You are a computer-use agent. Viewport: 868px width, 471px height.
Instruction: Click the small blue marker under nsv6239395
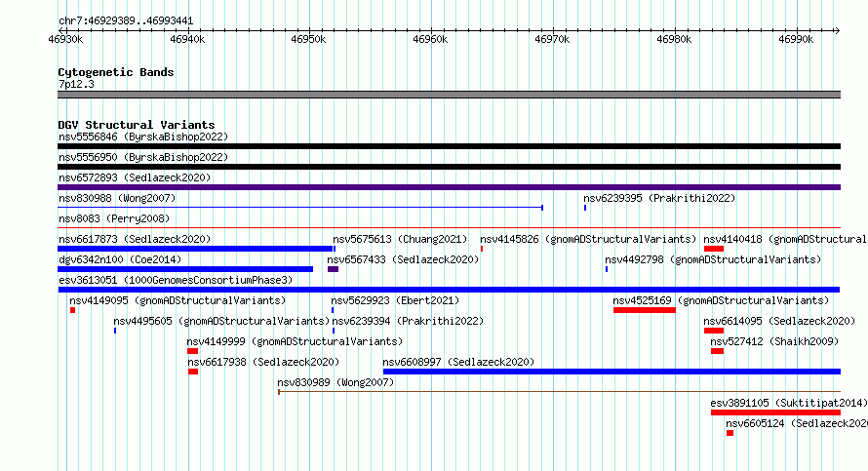click(585, 208)
